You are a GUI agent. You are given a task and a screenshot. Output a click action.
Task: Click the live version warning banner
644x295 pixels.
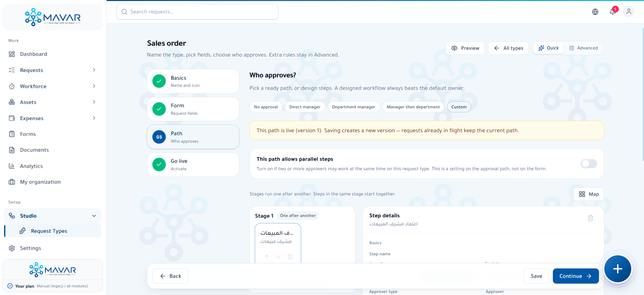pos(427,131)
